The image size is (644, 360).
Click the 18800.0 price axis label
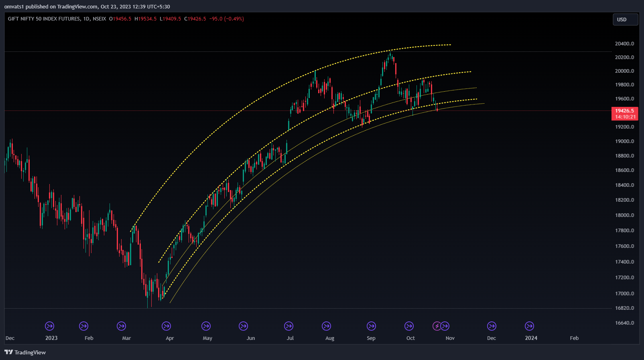(x=624, y=155)
